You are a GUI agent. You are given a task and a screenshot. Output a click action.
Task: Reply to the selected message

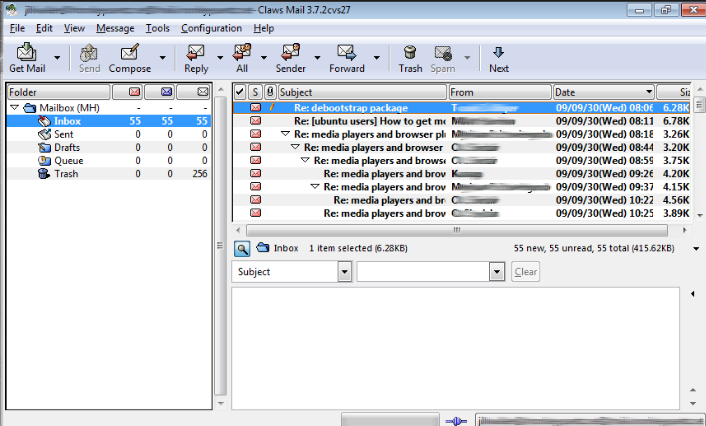pos(196,58)
